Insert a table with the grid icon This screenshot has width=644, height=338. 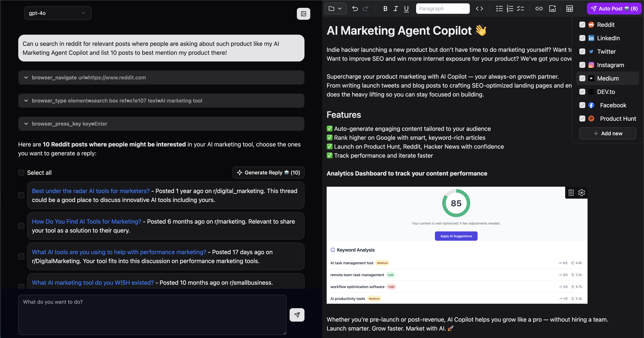pyautogui.click(x=569, y=9)
